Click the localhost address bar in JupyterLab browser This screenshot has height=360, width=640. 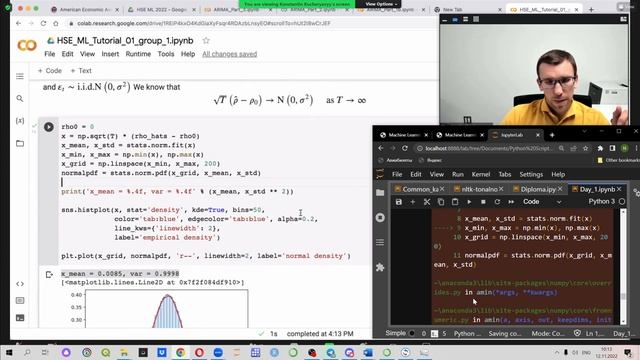tap(489, 148)
